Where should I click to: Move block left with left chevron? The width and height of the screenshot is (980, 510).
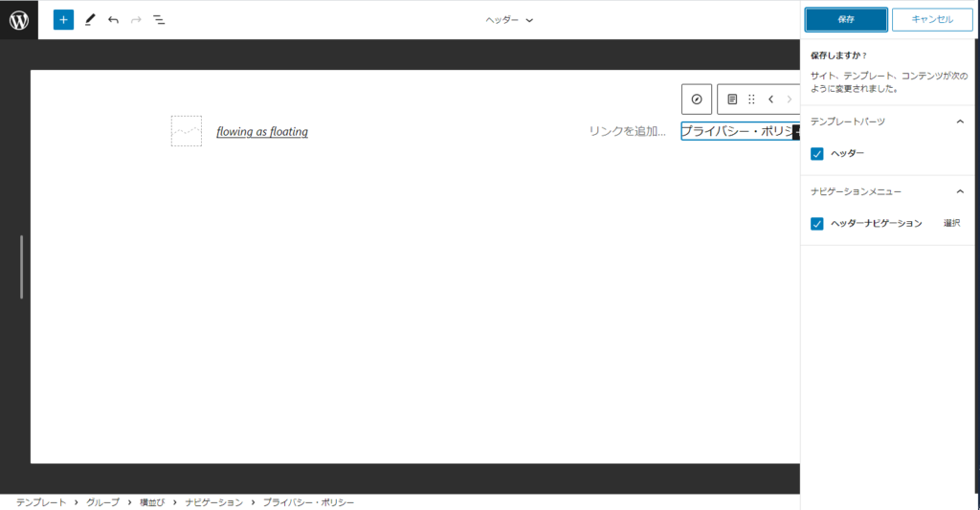pyautogui.click(x=770, y=100)
